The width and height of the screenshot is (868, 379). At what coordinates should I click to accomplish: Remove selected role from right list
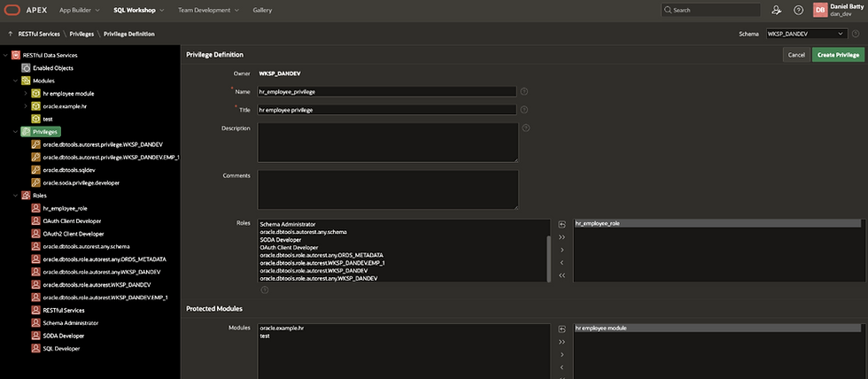(562, 263)
